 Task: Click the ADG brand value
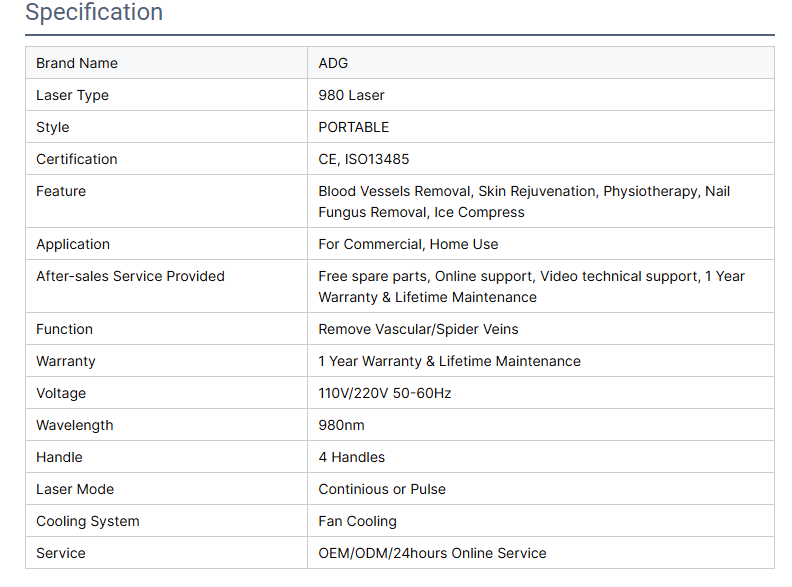coord(333,63)
